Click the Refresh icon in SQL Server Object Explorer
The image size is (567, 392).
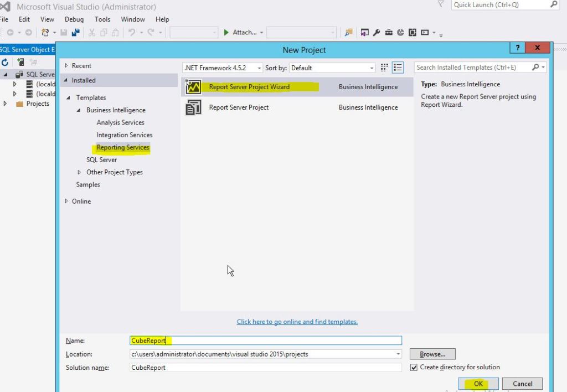[x=5, y=62]
